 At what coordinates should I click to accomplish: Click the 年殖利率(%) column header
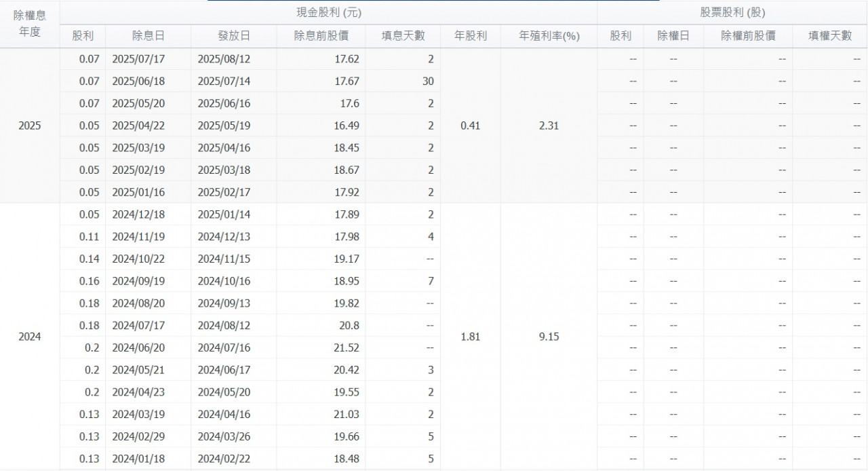click(549, 36)
